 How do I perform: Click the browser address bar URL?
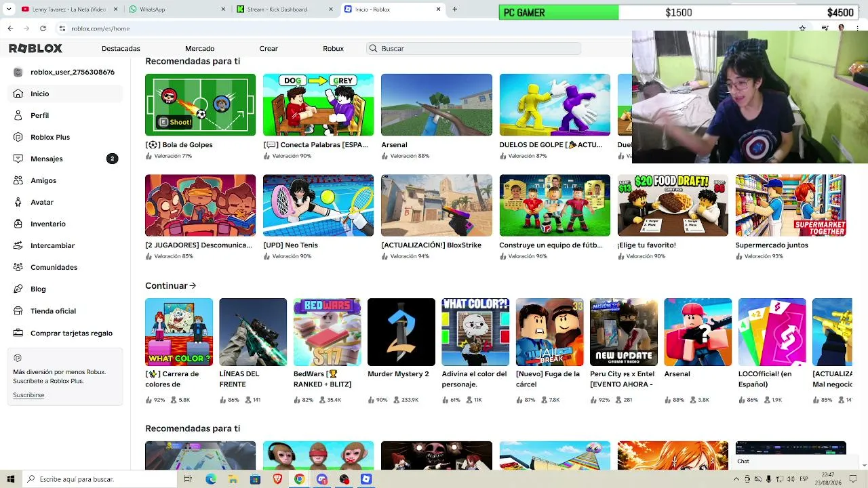coord(100,28)
